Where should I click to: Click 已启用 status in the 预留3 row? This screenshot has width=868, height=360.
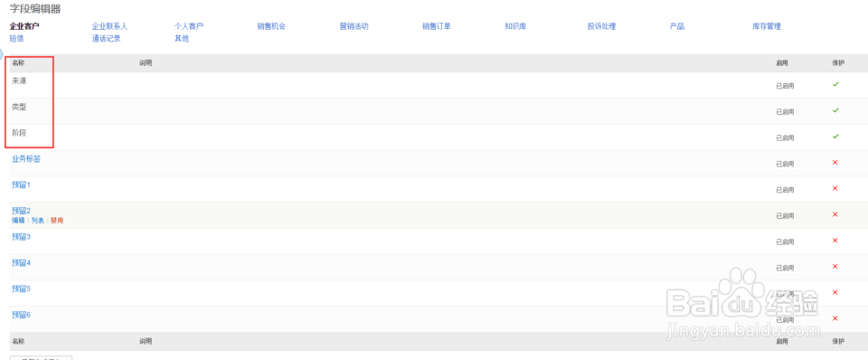coord(785,242)
